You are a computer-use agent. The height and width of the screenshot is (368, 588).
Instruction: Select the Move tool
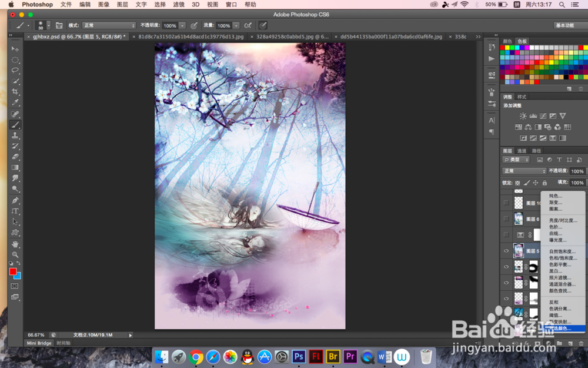click(x=15, y=49)
